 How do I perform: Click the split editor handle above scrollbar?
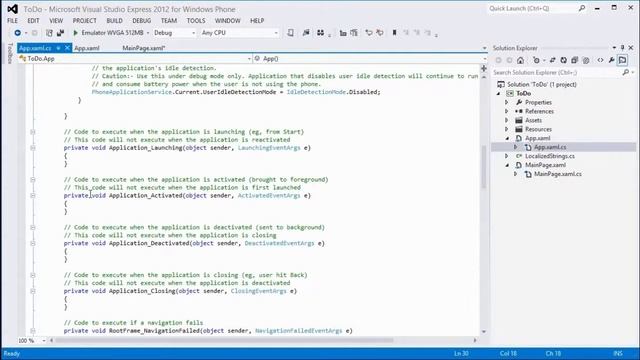click(484, 68)
